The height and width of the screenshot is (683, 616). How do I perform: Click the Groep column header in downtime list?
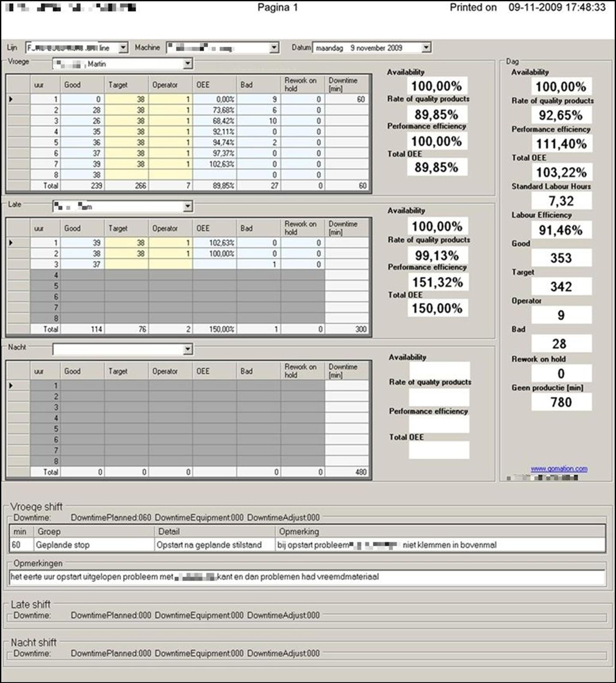[94, 532]
